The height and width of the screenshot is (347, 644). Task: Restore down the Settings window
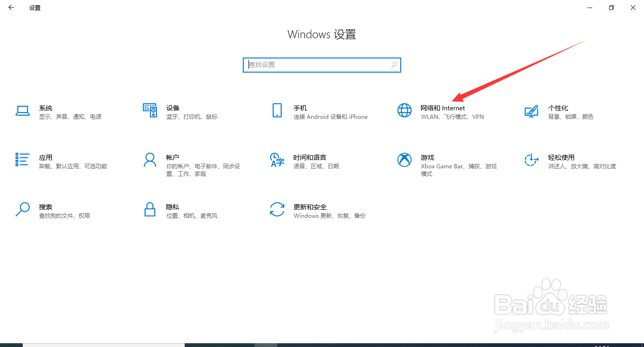[x=611, y=8]
